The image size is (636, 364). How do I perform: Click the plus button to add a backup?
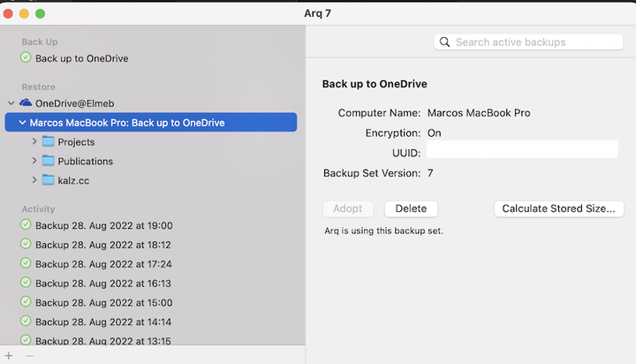pos(9,356)
